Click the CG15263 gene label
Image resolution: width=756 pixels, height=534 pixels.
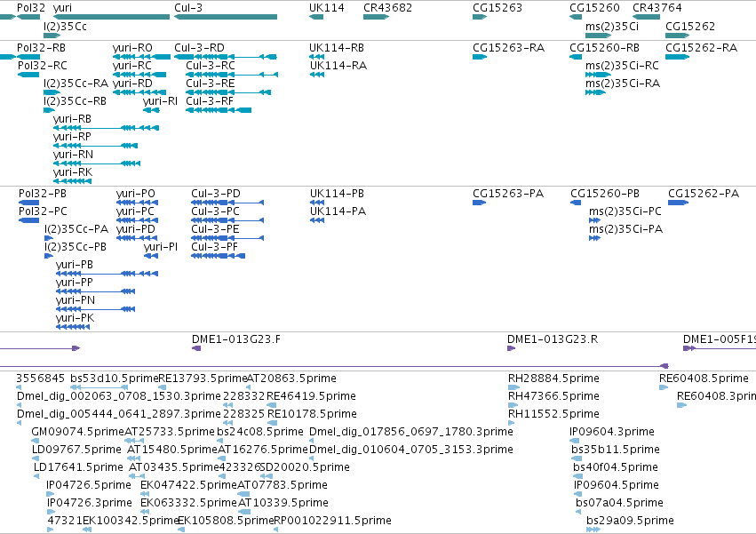click(x=497, y=8)
